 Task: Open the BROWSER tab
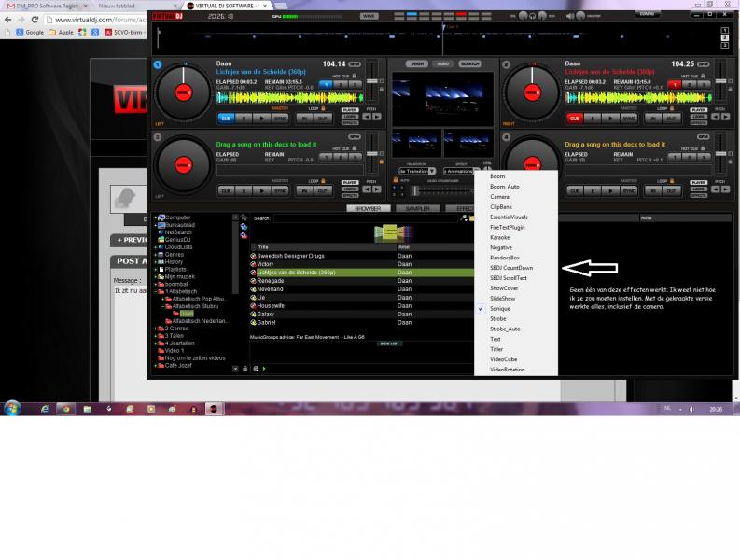[368, 208]
